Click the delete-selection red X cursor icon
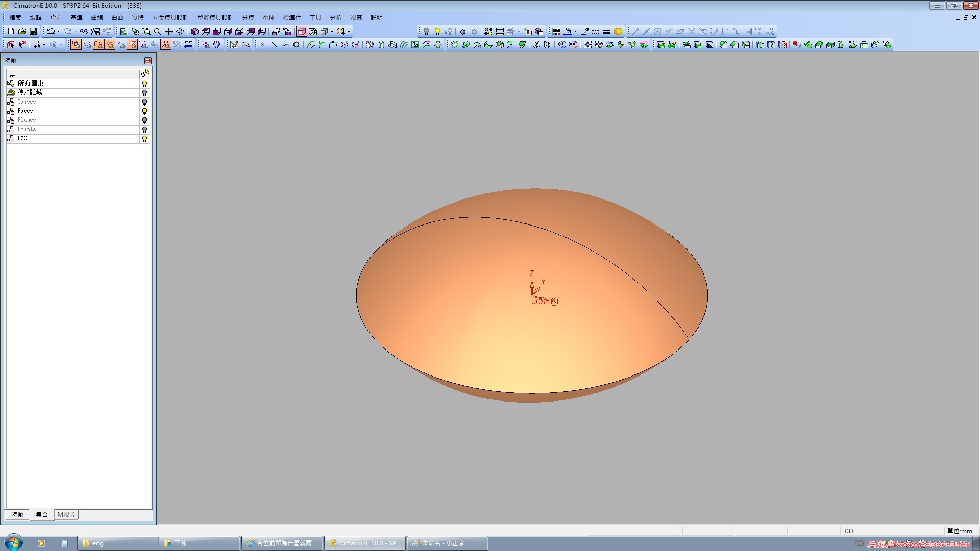Screen dimensions: 980x551 tap(22, 45)
